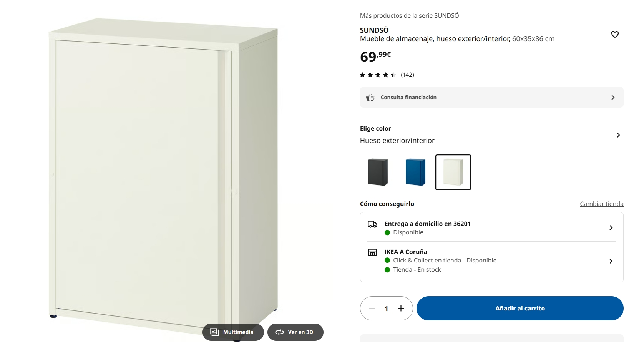Click the Multimedia gallery icon
The width and height of the screenshot is (644, 342).
click(x=214, y=332)
